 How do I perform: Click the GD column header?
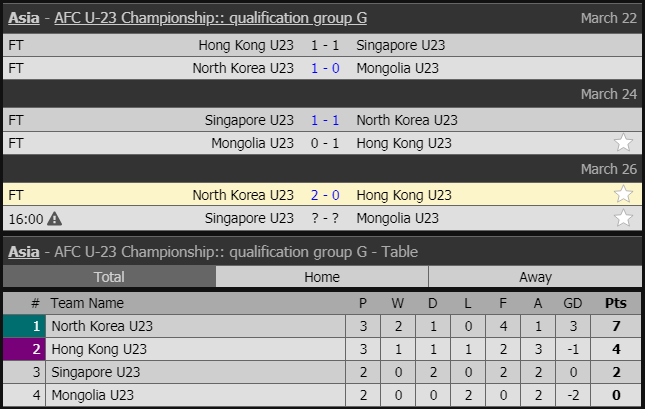tap(573, 303)
